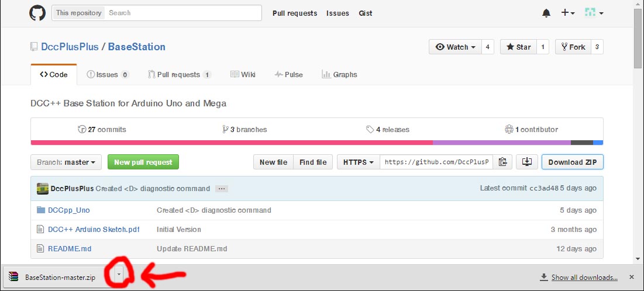The width and height of the screenshot is (644, 291).
Task: Open the DCCpp_Uno folder
Action: (x=68, y=210)
